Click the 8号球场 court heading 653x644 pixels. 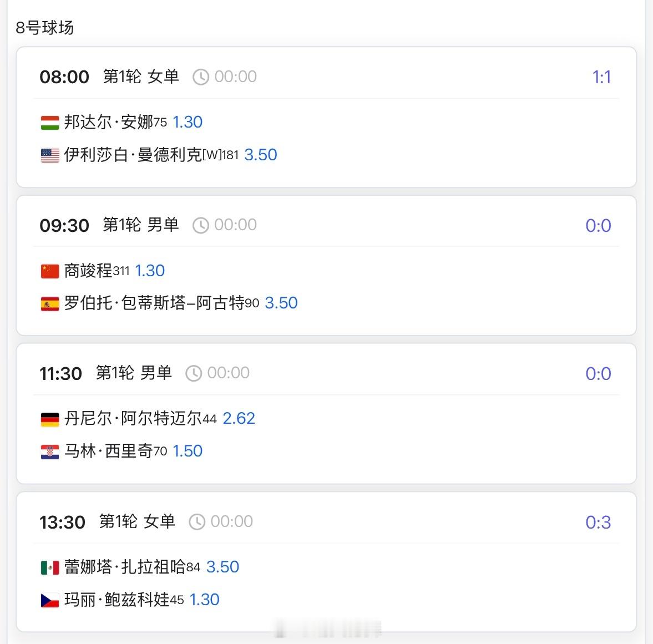click(x=44, y=28)
